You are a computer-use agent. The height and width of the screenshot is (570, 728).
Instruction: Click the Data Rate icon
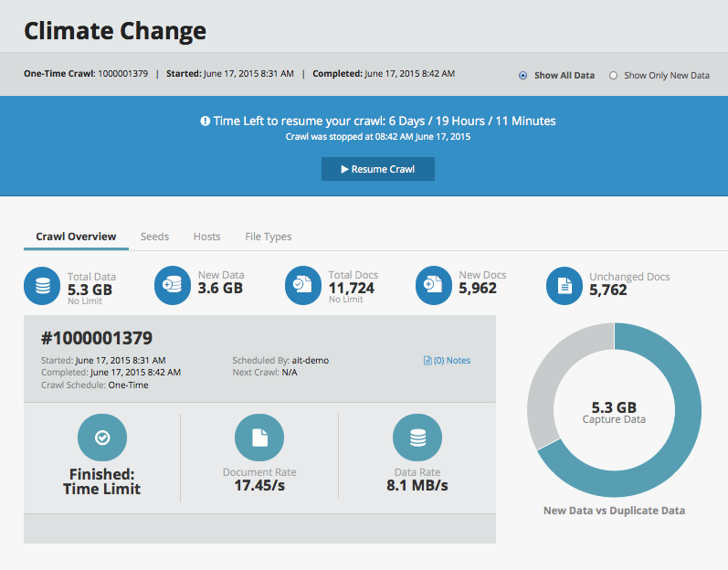pos(417,438)
